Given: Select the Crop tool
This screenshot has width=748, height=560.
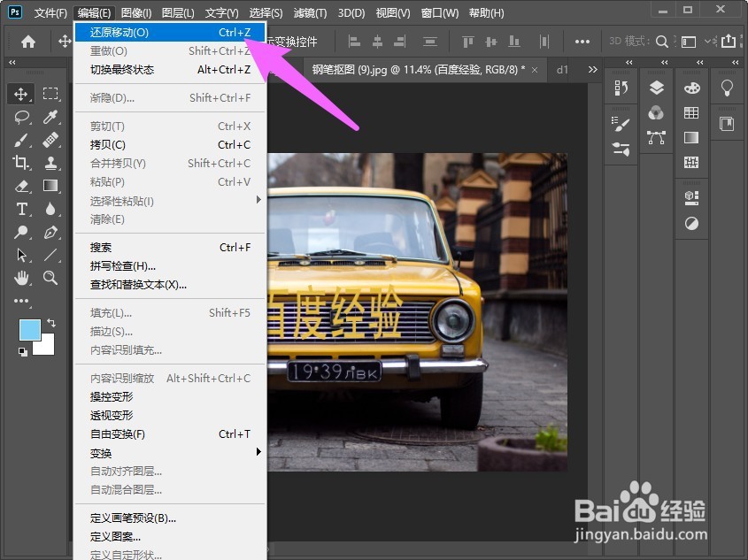Looking at the screenshot, I should [x=20, y=163].
